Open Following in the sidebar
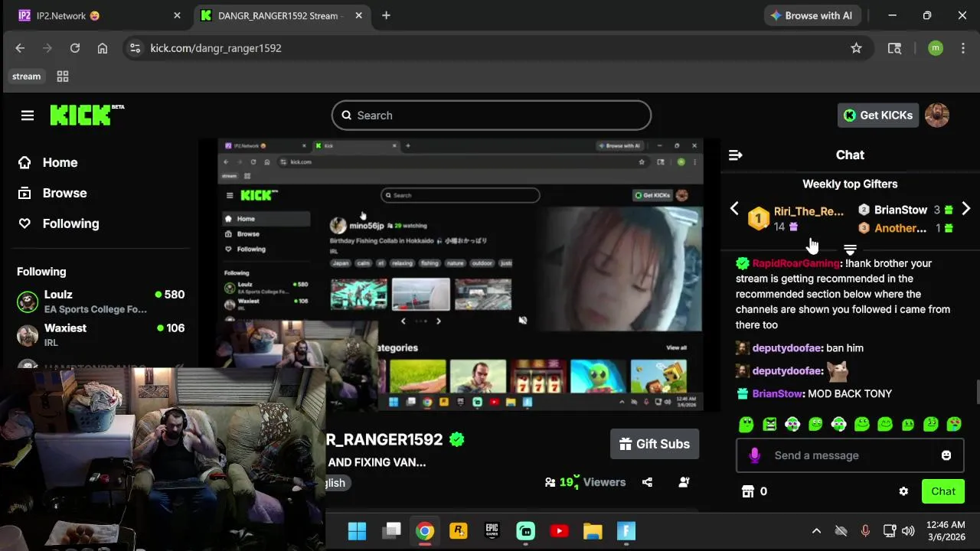 58,223
